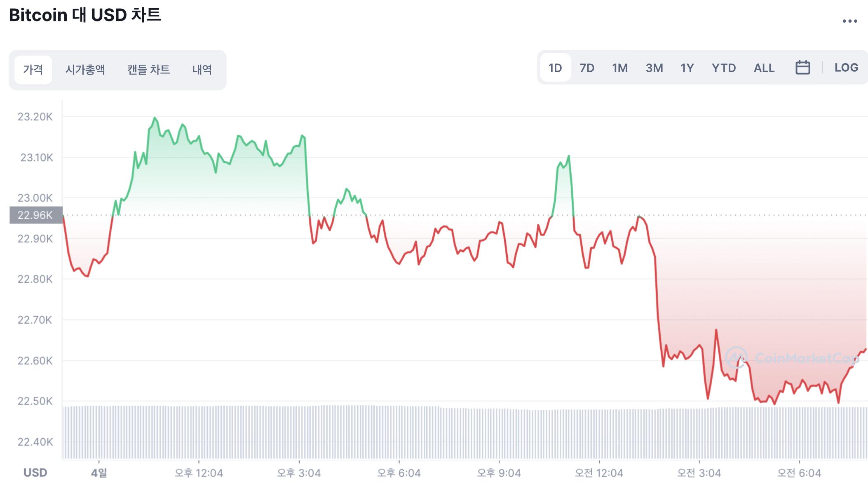Open the three-dots more options menu
This screenshot has width=868, height=484.
pos(849,21)
